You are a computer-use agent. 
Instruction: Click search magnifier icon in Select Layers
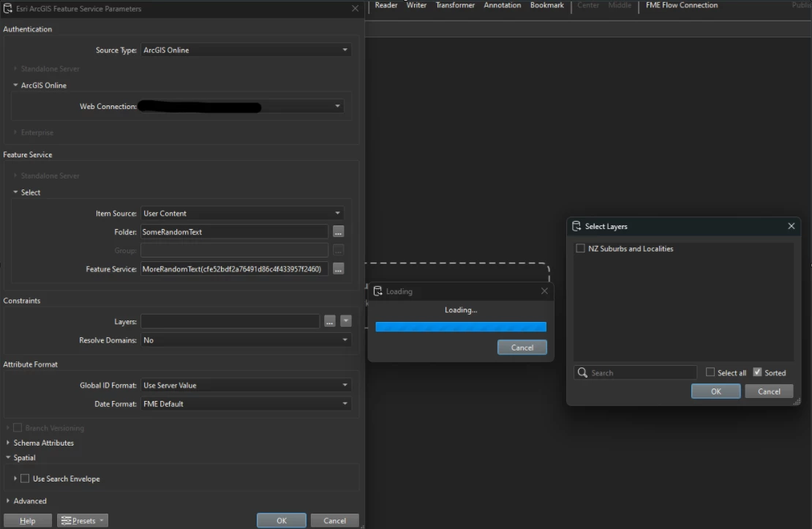pos(582,372)
